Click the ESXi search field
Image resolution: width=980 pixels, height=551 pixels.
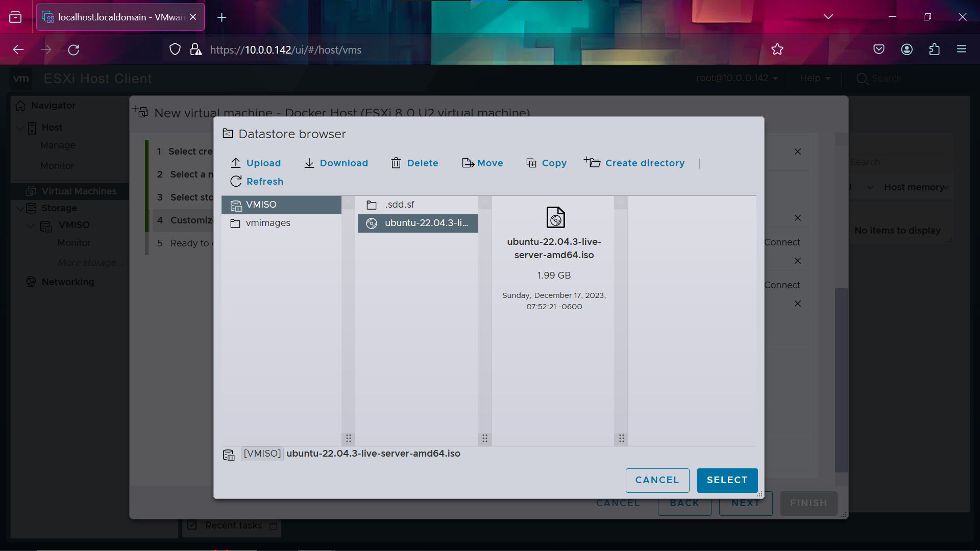887,79
